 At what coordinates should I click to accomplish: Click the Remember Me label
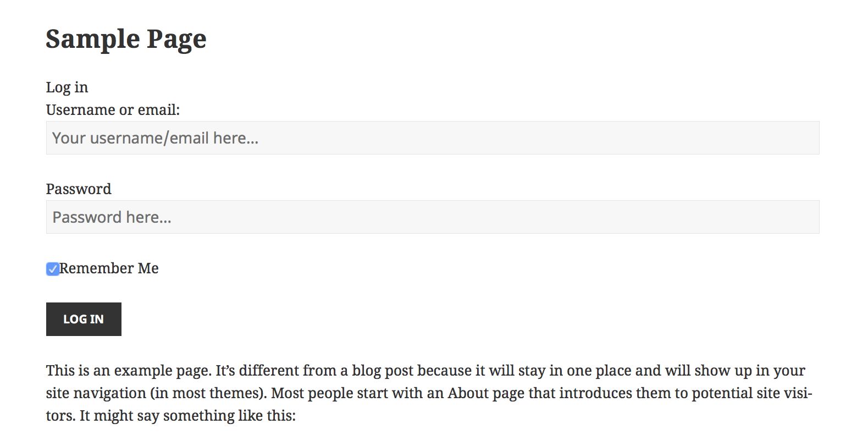coord(109,268)
